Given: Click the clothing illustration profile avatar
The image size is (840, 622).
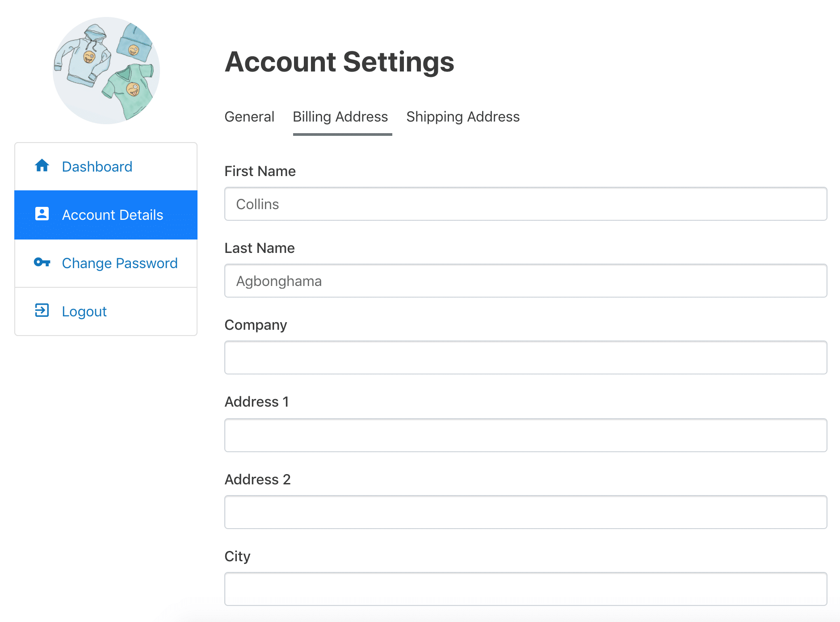Looking at the screenshot, I should 105,70.
